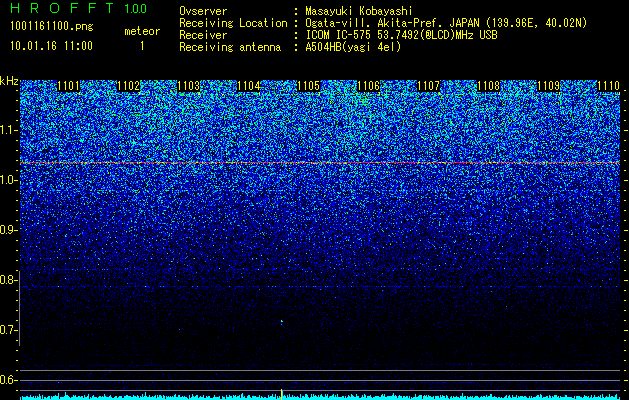Image resolution: width=629 pixels, height=400 pixels.
Task: Click the meteor count value 1
Action: [x=142, y=46]
